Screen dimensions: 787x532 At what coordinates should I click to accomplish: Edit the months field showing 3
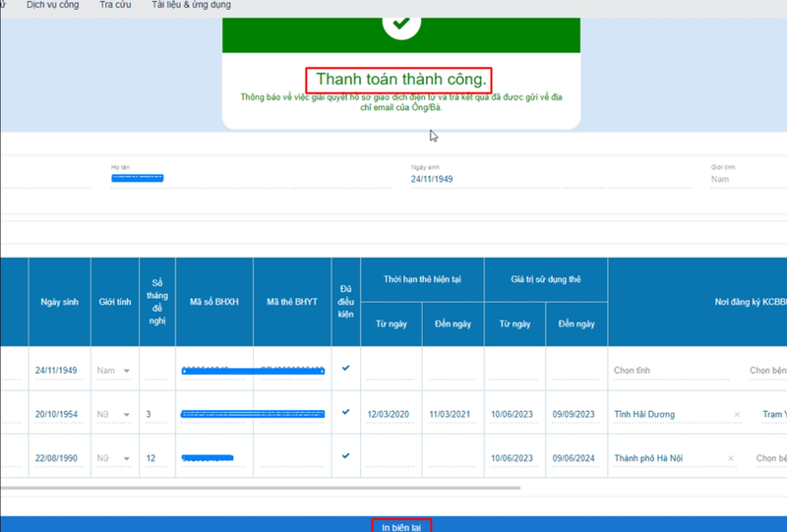click(156, 415)
